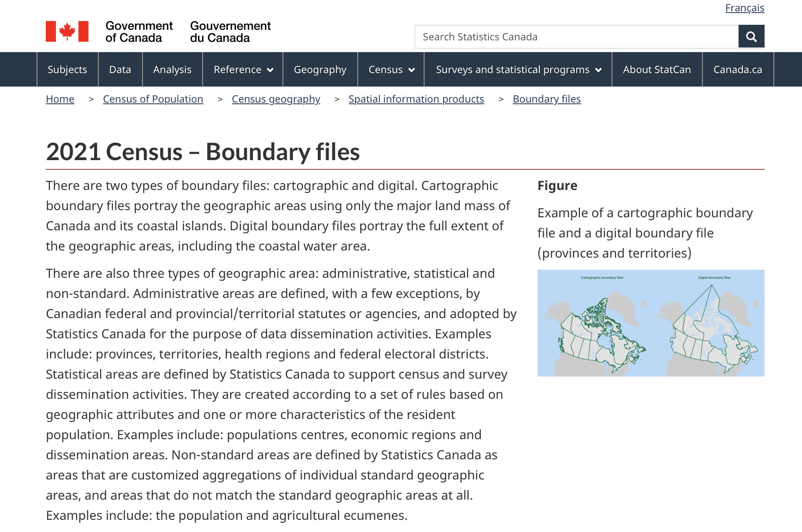Follow Spatial information products breadcrumb
Screen dimensions: 802x532
416,99
